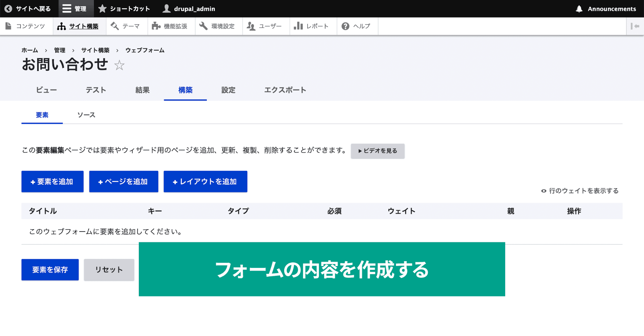Click the back-to-site arrow icon
644x336 pixels.
pyautogui.click(x=8, y=9)
